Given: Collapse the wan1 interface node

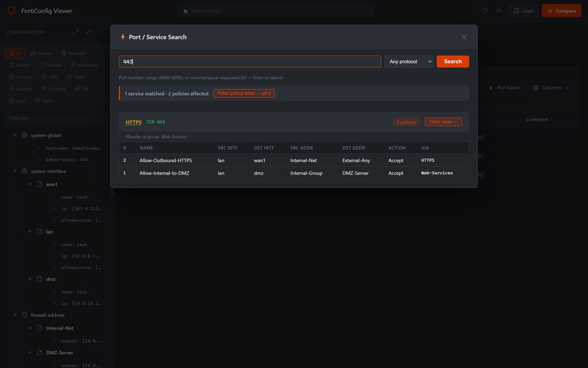Looking at the screenshot, I should pos(29,184).
